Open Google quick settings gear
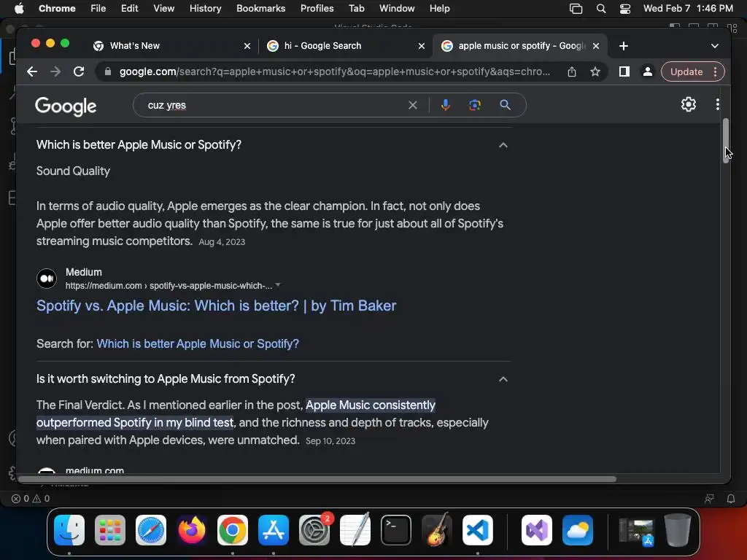Screen dimensions: 747x560 point(689,104)
